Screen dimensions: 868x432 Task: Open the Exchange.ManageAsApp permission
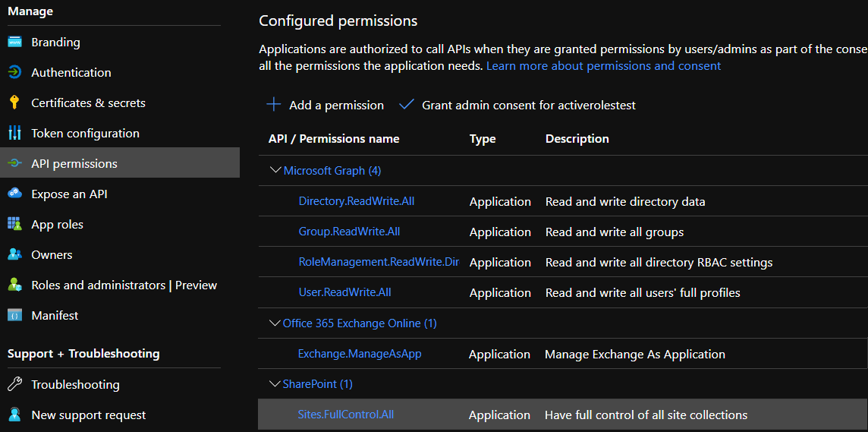click(360, 353)
